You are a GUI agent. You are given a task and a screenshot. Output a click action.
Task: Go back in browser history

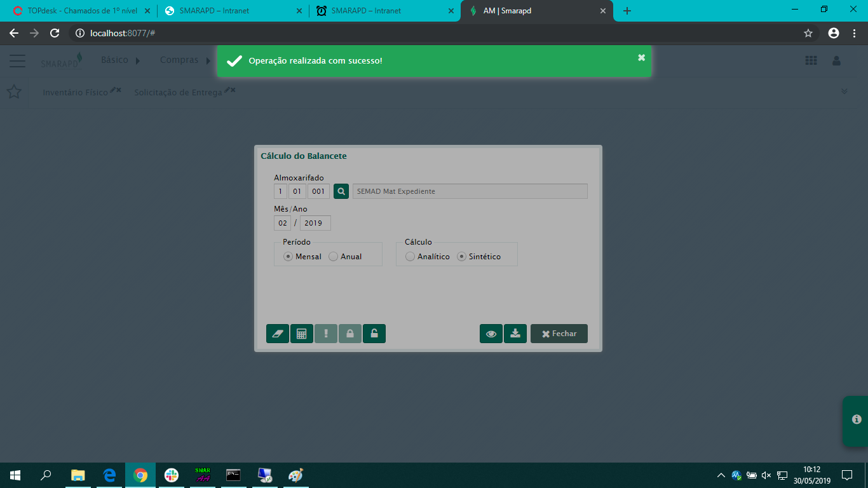click(x=14, y=33)
